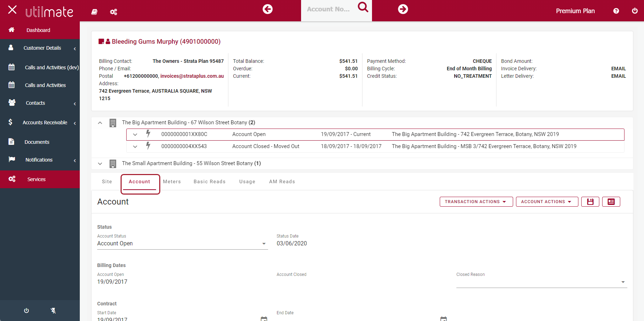Open the Basic Reads tab

[x=210, y=181]
